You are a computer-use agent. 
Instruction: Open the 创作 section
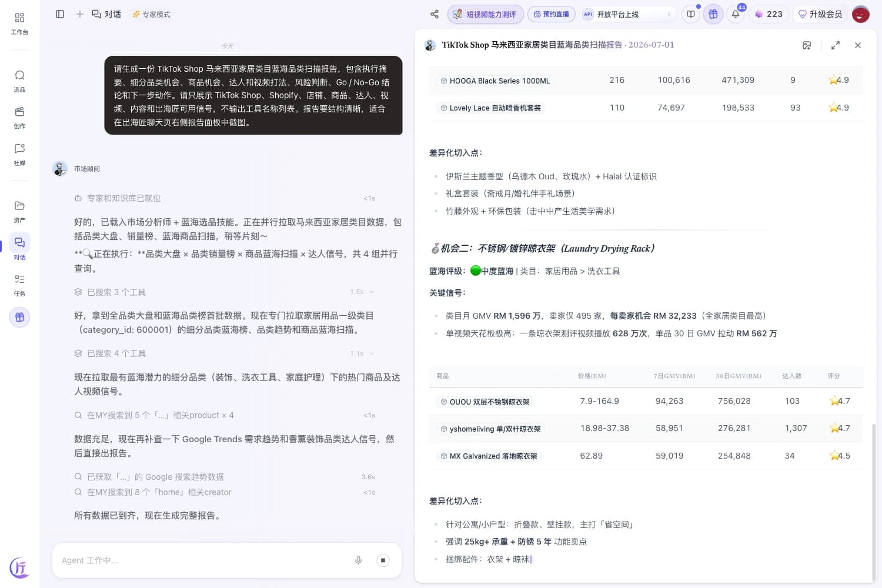point(19,118)
